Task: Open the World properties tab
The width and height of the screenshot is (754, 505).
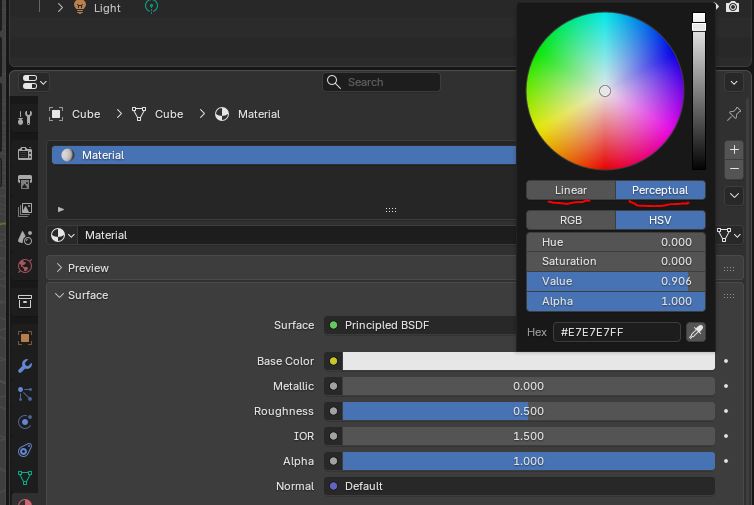Action: click(25, 266)
